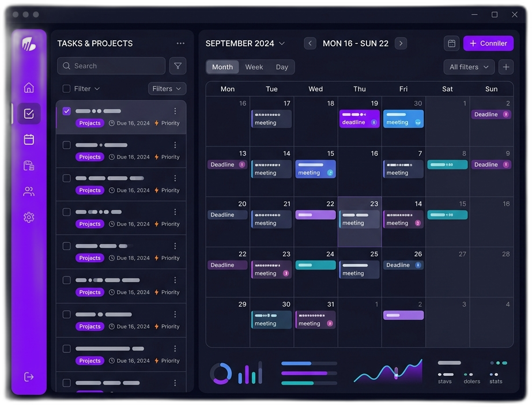
Task: Open the All filters dropdown
Action: click(x=469, y=67)
